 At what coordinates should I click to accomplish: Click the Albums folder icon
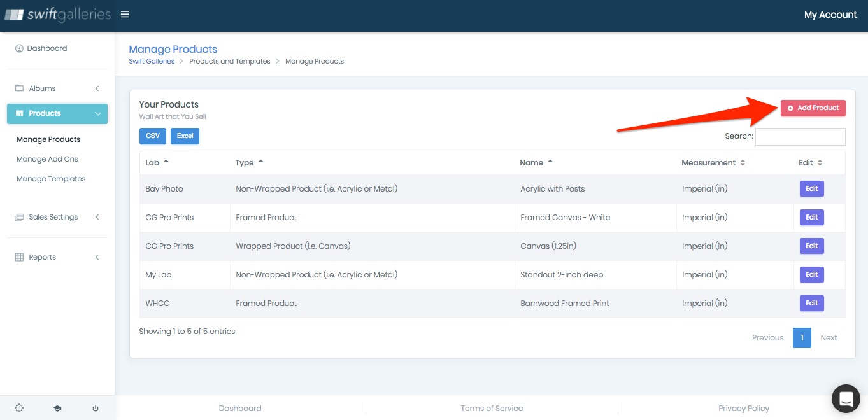[x=19, y=88]
